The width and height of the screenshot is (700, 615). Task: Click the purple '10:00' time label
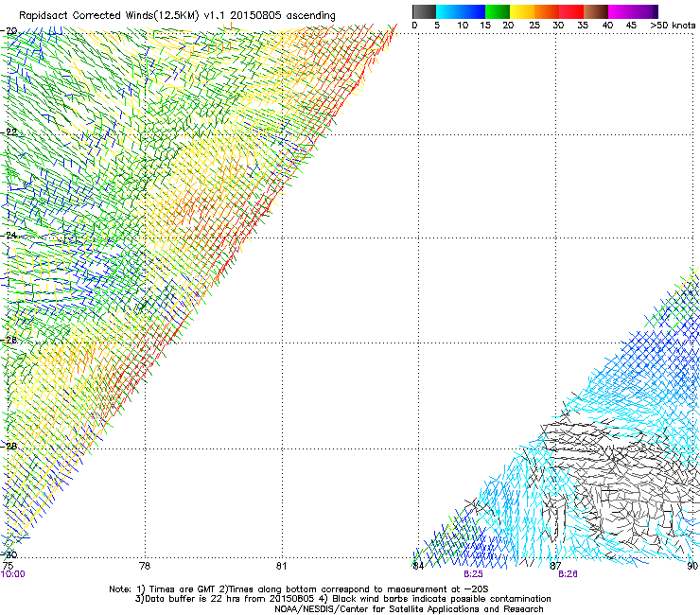tap(13, 574)
